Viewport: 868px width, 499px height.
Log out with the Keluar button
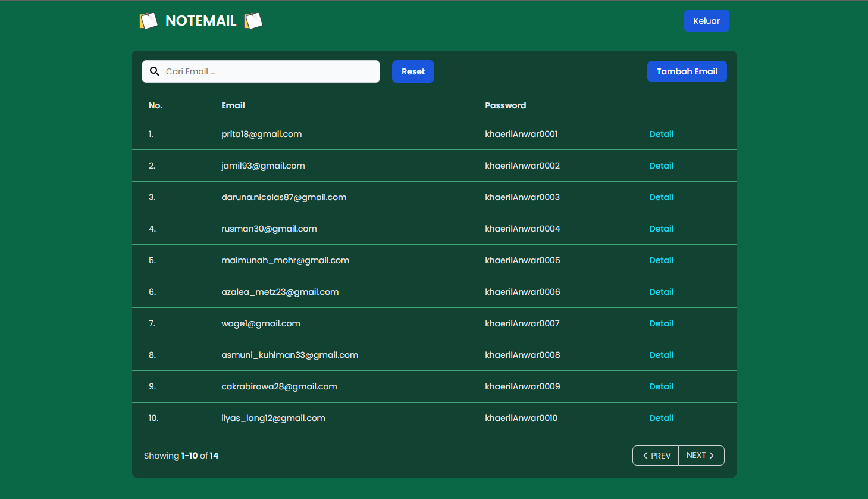pyautogui.click(x=706, y=21)
